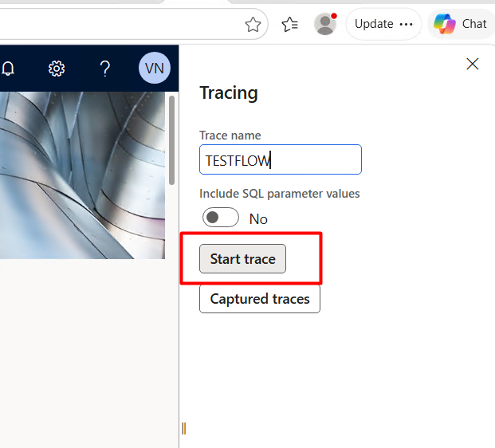Open Copilot Chat in the browser

coord(461,24)
